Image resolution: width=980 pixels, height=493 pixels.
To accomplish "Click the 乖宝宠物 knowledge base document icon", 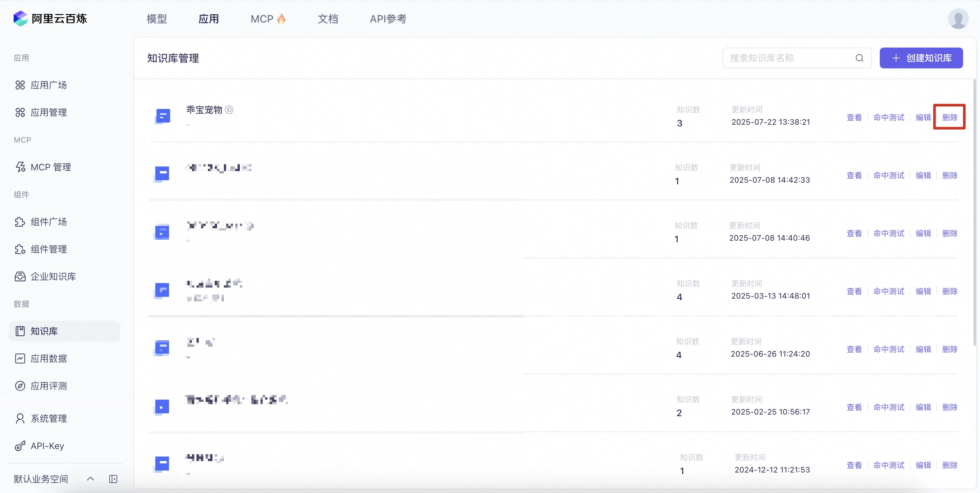I will pos(162,116).
